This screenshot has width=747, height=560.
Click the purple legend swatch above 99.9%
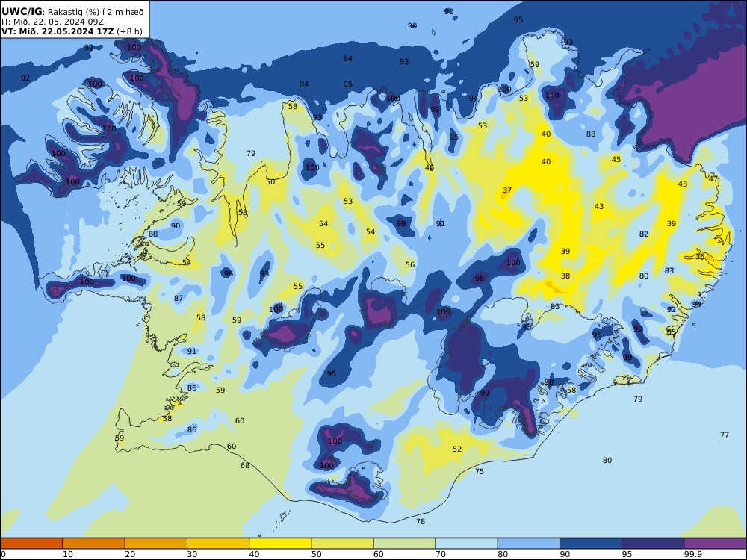pos(715,544)
